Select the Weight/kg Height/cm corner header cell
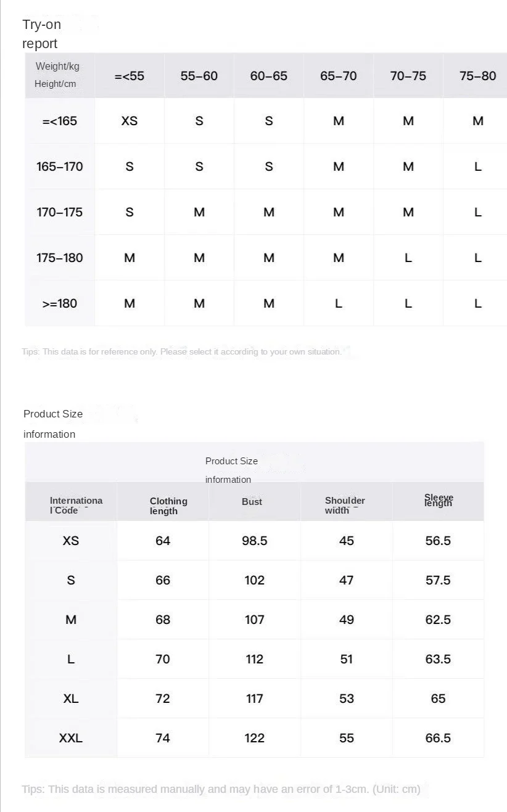 [x=57, y=75]
